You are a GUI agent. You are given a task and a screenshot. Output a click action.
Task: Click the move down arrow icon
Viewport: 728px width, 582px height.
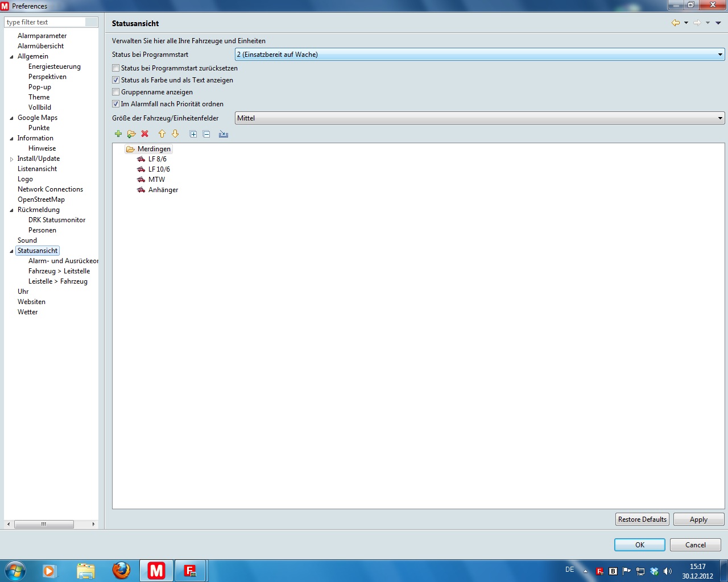[x=175, y=134]
